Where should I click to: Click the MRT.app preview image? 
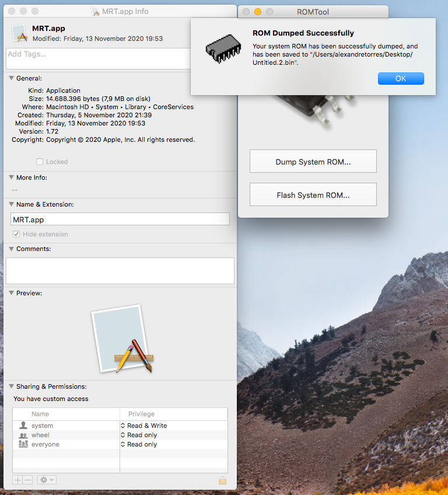(123, 339)
